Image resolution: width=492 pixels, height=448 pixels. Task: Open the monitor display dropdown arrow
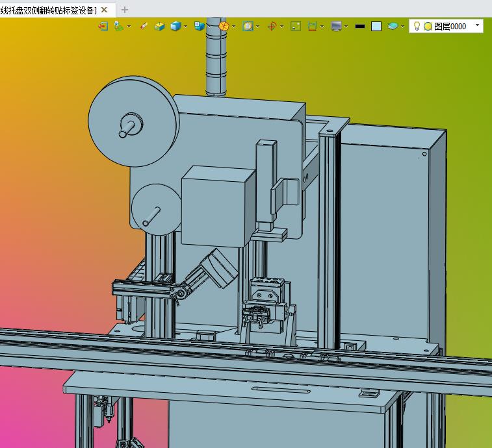(346, 27)
